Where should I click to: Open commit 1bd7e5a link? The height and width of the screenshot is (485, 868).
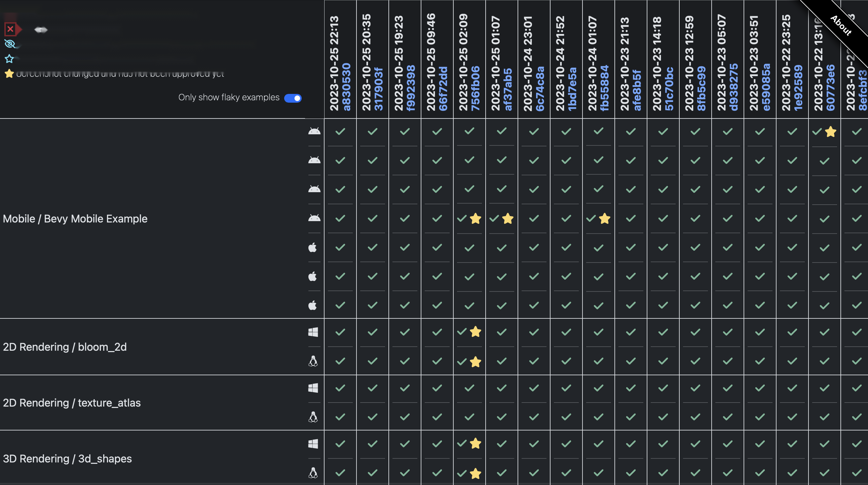[572, 89]
